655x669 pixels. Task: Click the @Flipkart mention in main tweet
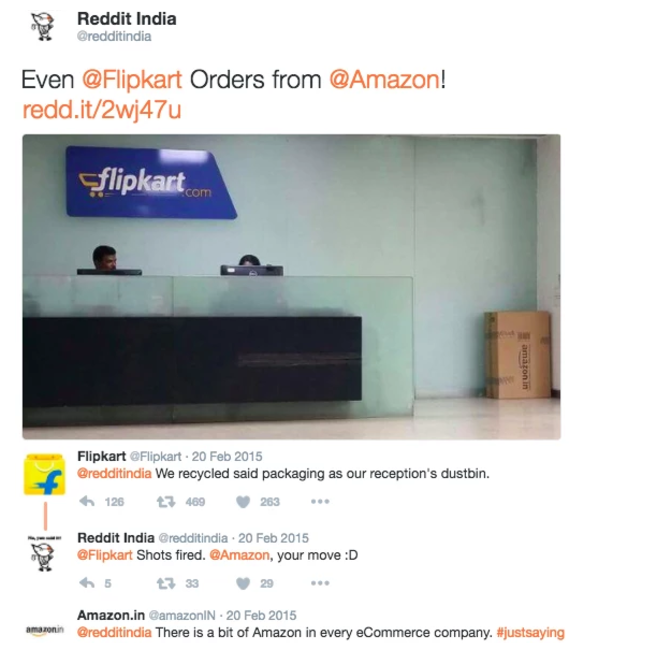coord(132,80)
